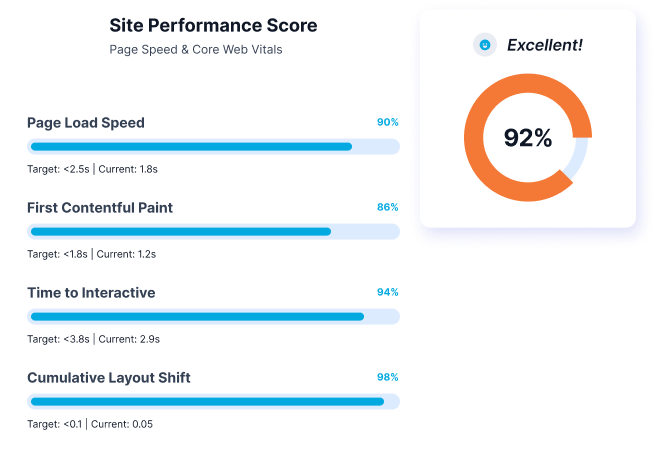Click the Page Load Speed progress bar
The height and width of the screenshot is (461, 657).
click(x=213, y=147)
